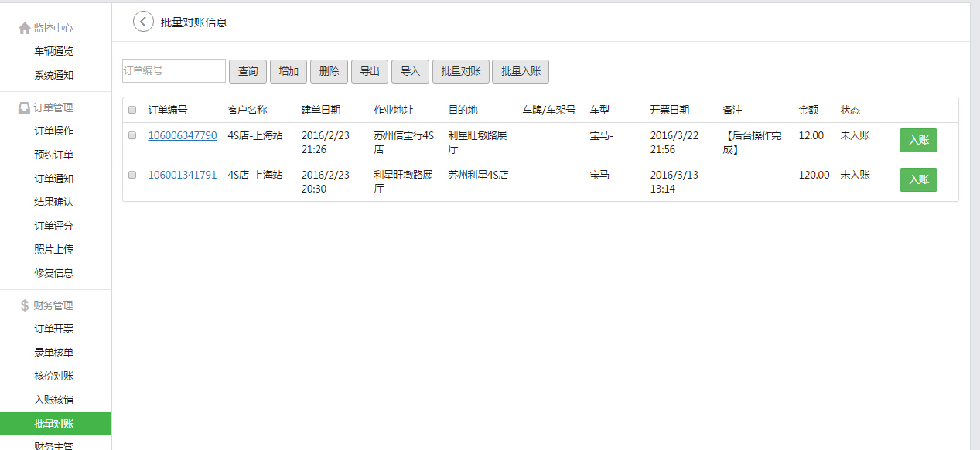Image resolution: width=980 pixels, height=450 pixels.
Task: Select 入账核销 from the sidebar menu
Action: click(x=54, y=400)
